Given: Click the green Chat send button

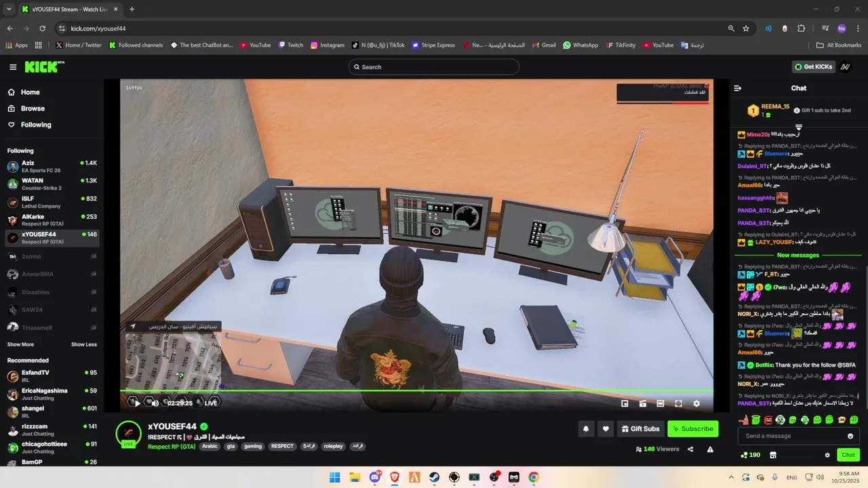Looking at the screenshot, I should (848, 455).
